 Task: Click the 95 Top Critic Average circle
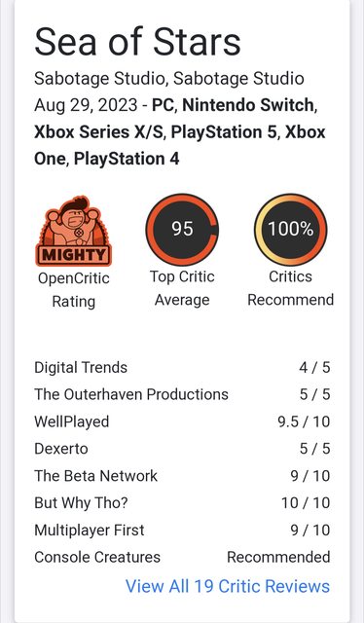coord(182,230)
